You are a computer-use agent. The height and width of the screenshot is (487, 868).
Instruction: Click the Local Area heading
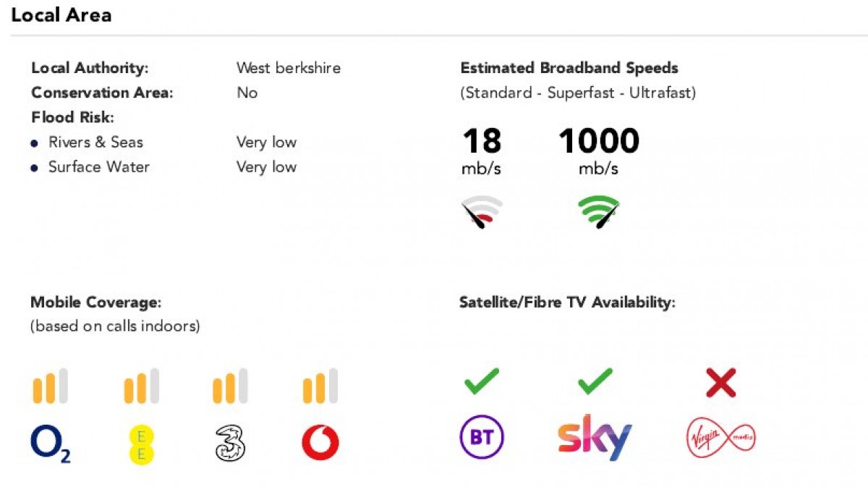pos(61,14)
